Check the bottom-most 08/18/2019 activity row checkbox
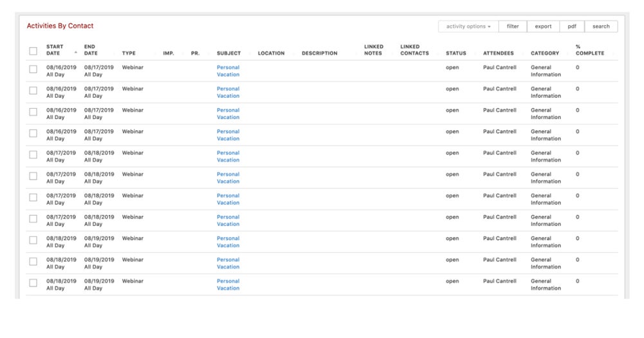Viewport: 644px width, 338px height. point(33,283)
